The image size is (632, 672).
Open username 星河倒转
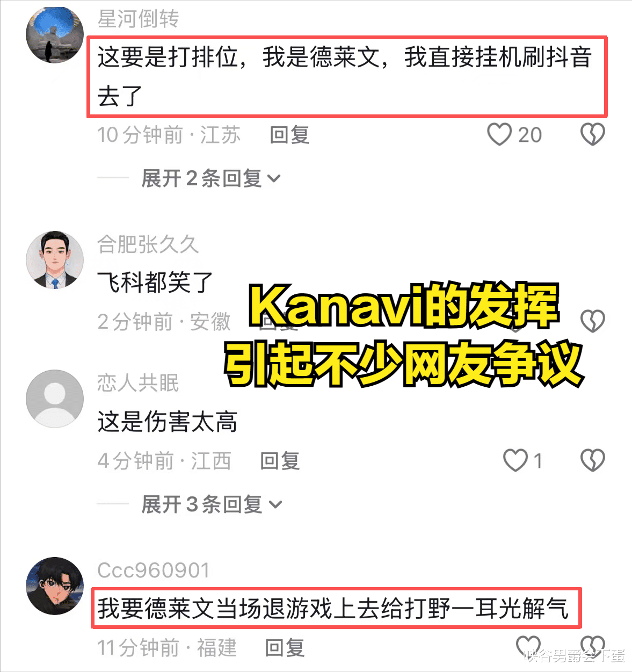(x=138, y=19)
